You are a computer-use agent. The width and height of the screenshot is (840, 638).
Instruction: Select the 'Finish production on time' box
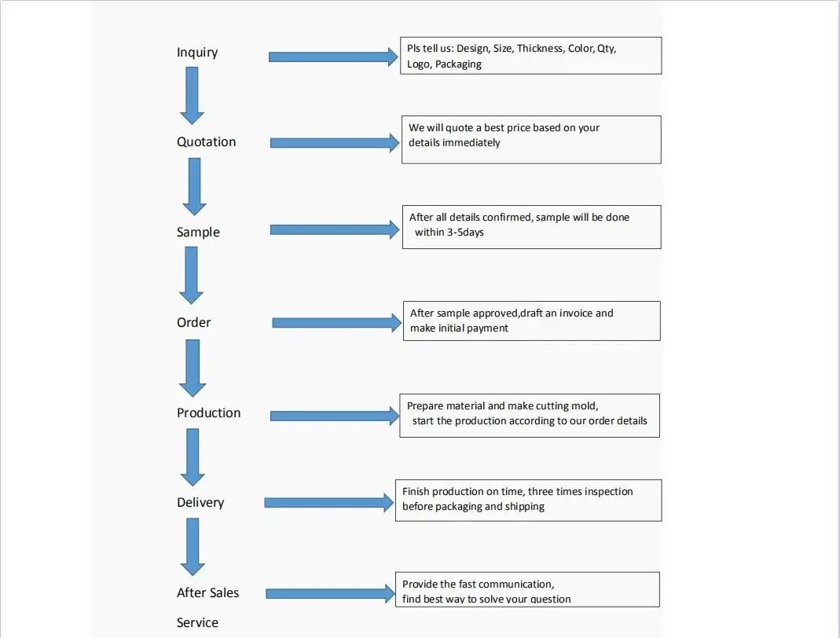tap(528, 500)
